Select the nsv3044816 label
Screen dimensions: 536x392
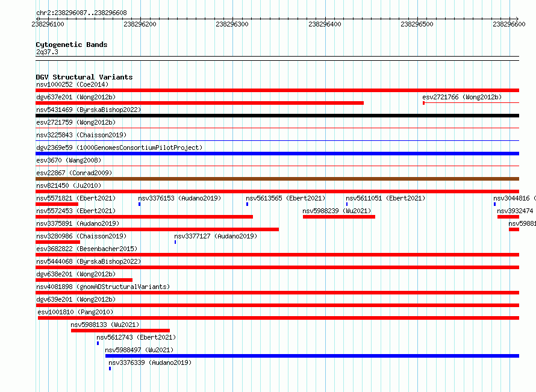pos(514,198)
